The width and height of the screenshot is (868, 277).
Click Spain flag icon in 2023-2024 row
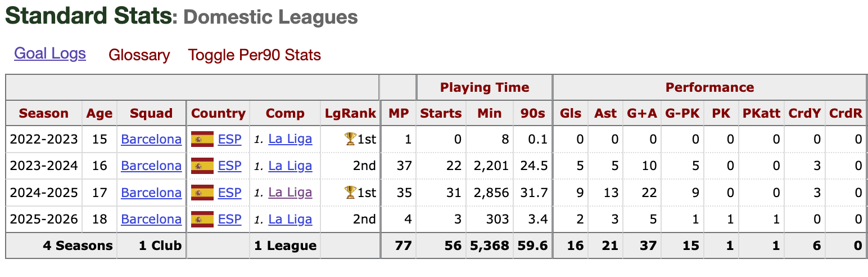coord(202,166)
